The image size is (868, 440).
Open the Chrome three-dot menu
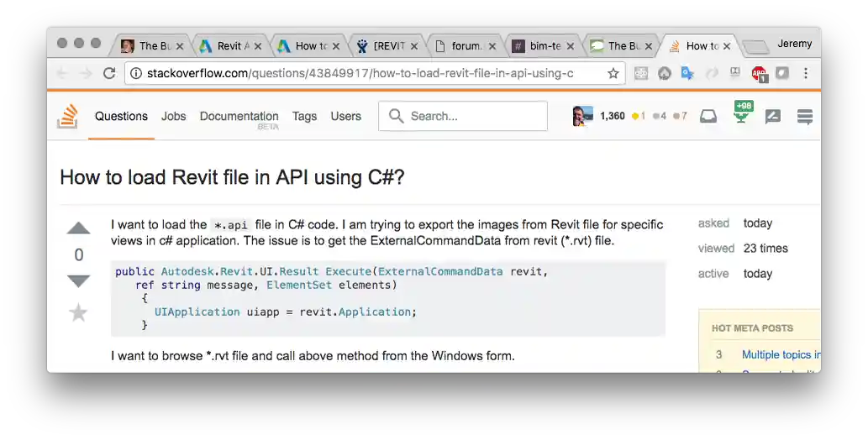tap(806, 74)
